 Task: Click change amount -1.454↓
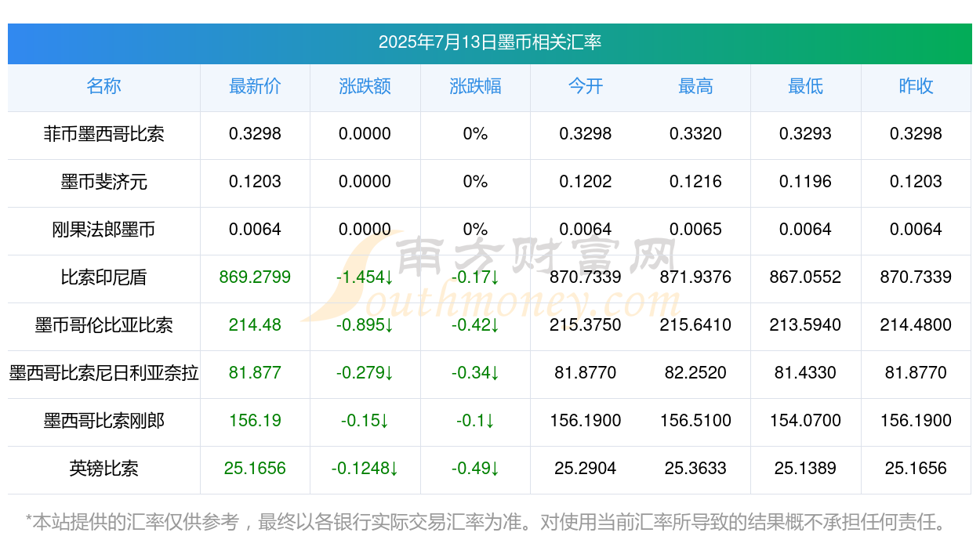[x=365, y=277]
